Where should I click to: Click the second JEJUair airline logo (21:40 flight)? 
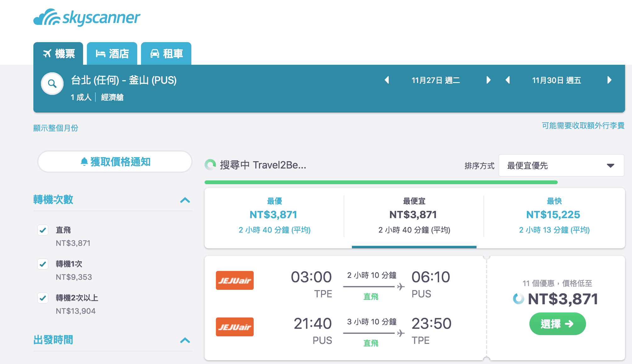[235, 327]
